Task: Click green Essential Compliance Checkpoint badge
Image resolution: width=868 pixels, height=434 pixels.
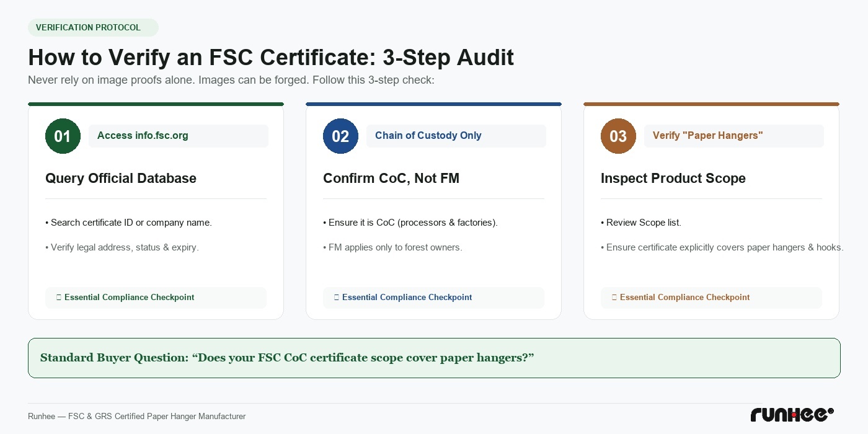Action: tap(156, 298)
